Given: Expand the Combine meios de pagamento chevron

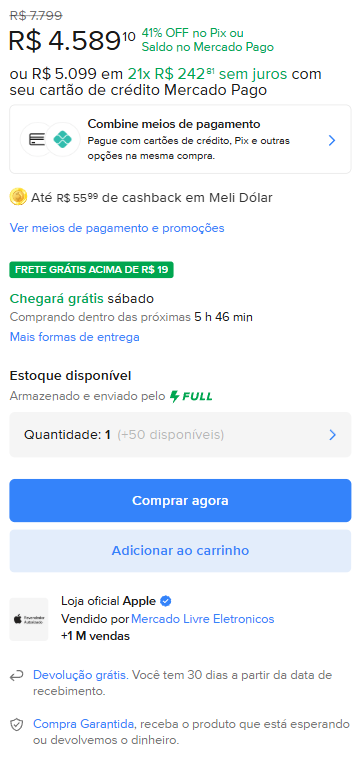Looking at the screenshot, I should pos(332,141).
